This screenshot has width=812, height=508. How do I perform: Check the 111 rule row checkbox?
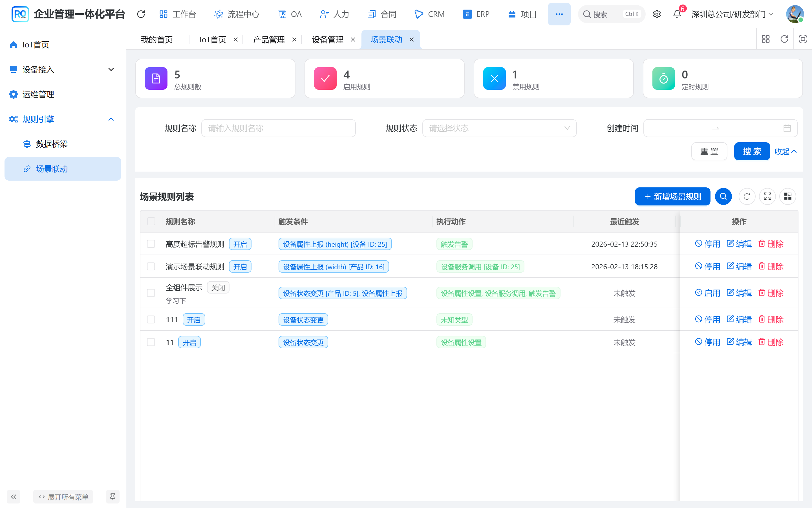(x=151, y=319)
